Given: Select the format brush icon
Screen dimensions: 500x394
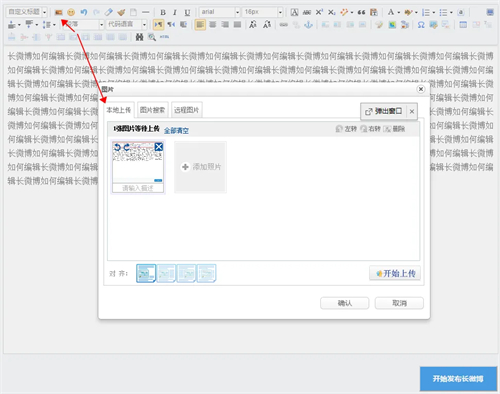Looking at the screenshot, I should [121, 12].
